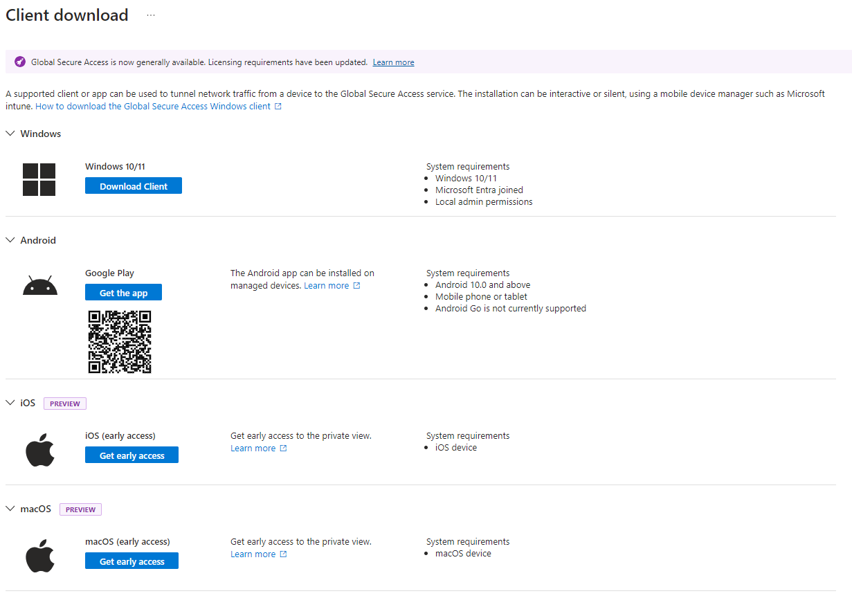Click the purple rocket announcement icon
The width and height of the screenshot is (852, 616).
20,62
